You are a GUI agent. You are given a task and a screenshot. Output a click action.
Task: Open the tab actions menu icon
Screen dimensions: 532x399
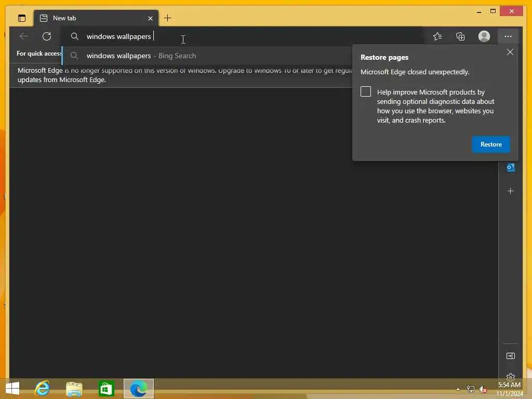click(x=22, y=18)
